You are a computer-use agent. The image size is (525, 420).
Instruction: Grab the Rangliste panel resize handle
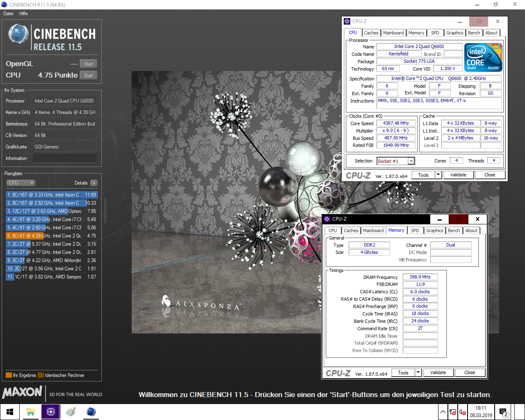[105, 211]
